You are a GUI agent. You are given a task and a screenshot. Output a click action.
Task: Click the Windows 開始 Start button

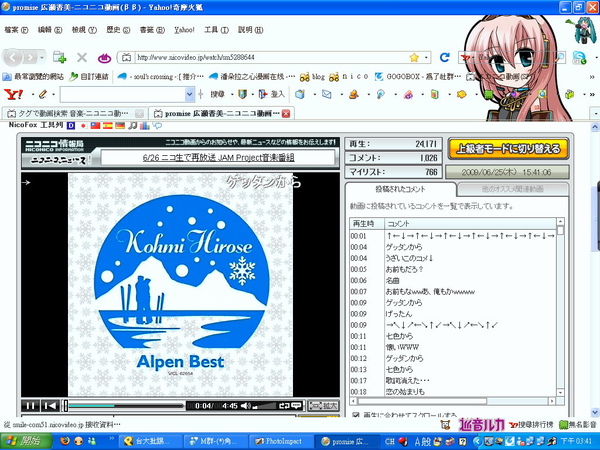tap(26, 441)
